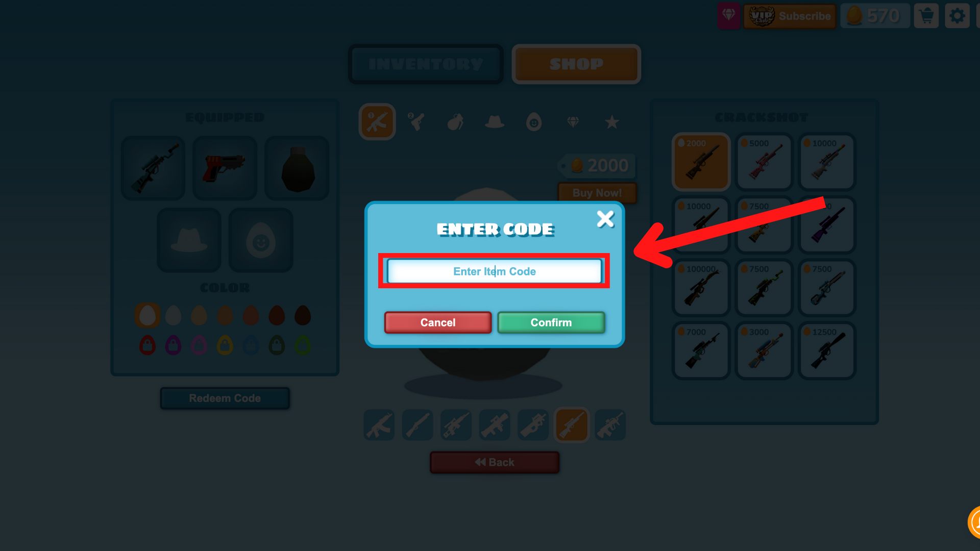Enter item code in text field
This screenshot has height=551, width=980.
coord(494,271)
